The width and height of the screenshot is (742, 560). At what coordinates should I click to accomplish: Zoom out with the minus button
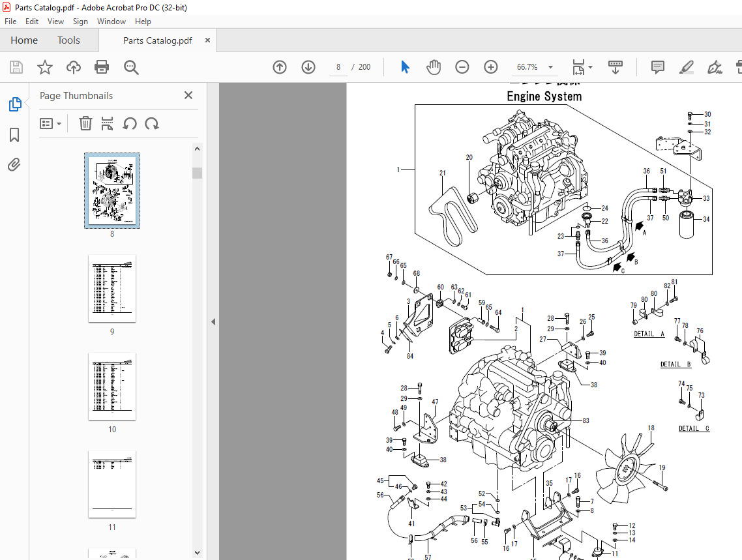pos(462,67)
